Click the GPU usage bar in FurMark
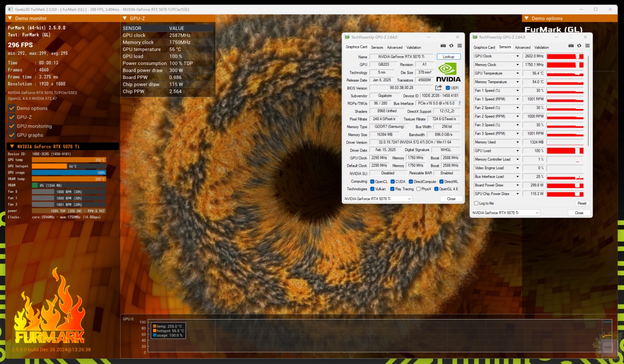Image resolution: width=624 pixels, height=364 pixels. [x=69, y=173]
